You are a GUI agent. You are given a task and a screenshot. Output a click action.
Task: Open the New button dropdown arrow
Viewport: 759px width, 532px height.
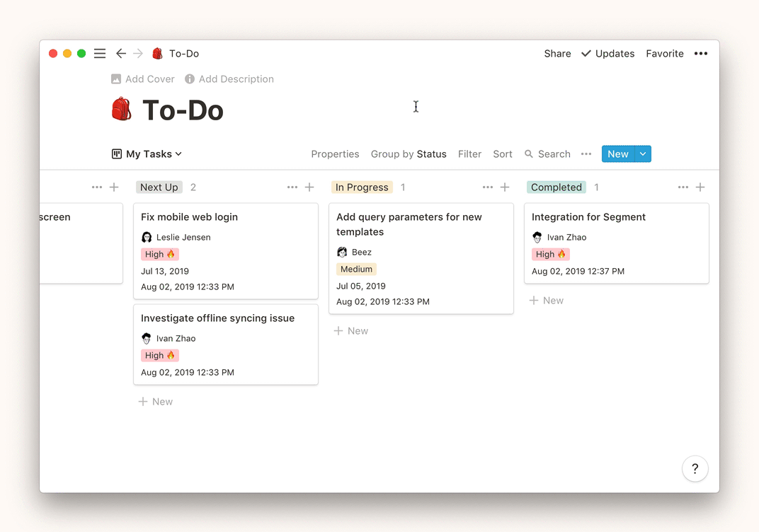pos(643,154)
